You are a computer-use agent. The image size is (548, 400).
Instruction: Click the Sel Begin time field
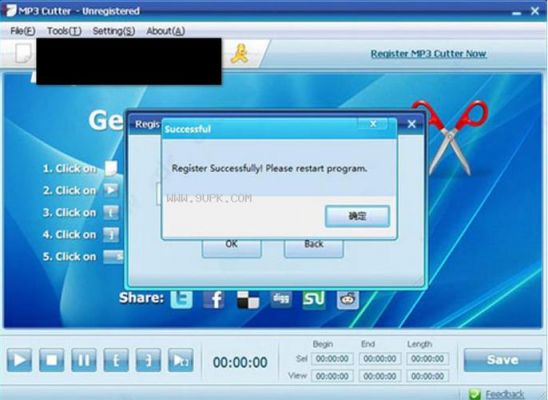tap(332, 359)
